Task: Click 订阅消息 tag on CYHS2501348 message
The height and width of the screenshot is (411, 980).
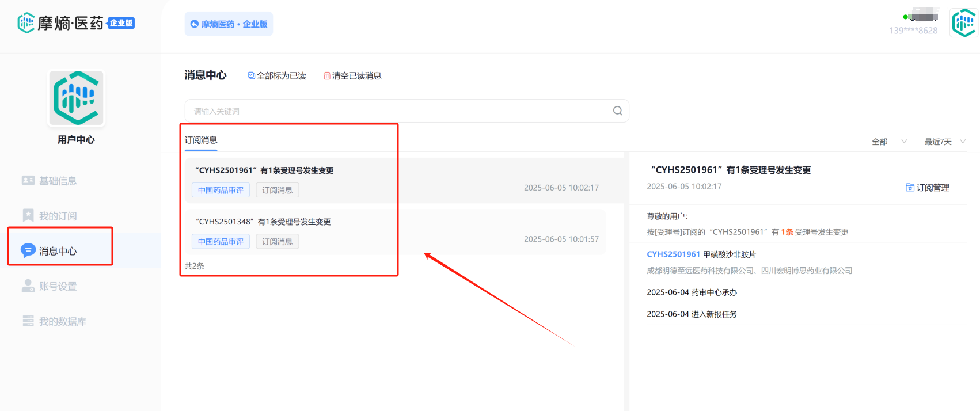Action: [x=278, y=242]
